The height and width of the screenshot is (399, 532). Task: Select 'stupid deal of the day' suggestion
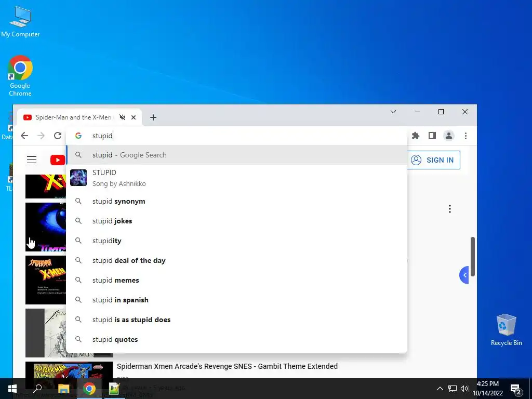[x=237, y=260]
